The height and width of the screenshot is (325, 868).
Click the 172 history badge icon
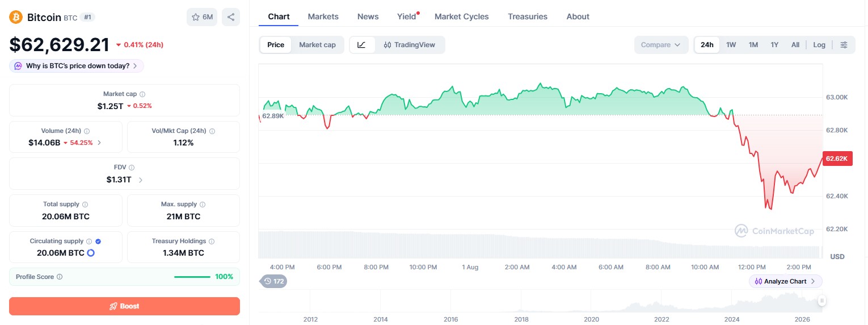(x=273, y=281)
